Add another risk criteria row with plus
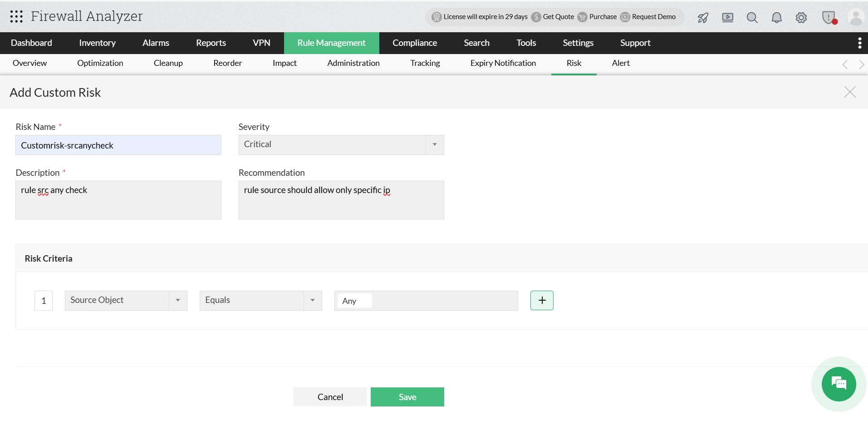The height and width of the screenshot is (421, 868). (542, 300)
